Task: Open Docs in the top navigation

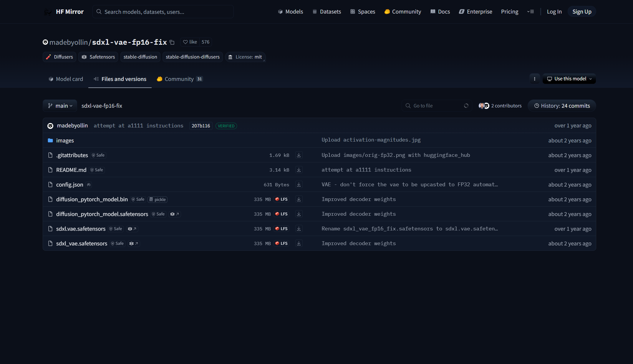Action: tap(440, 12)
